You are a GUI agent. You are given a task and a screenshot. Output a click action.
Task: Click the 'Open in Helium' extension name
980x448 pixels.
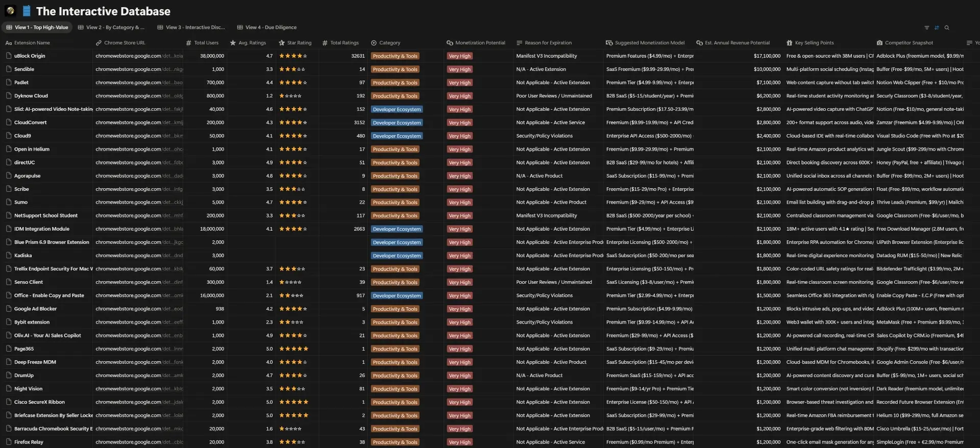coord(32,149)
